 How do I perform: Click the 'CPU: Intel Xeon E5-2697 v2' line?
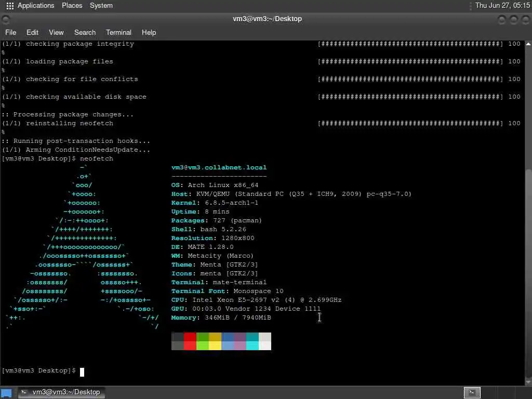(257, 300)
